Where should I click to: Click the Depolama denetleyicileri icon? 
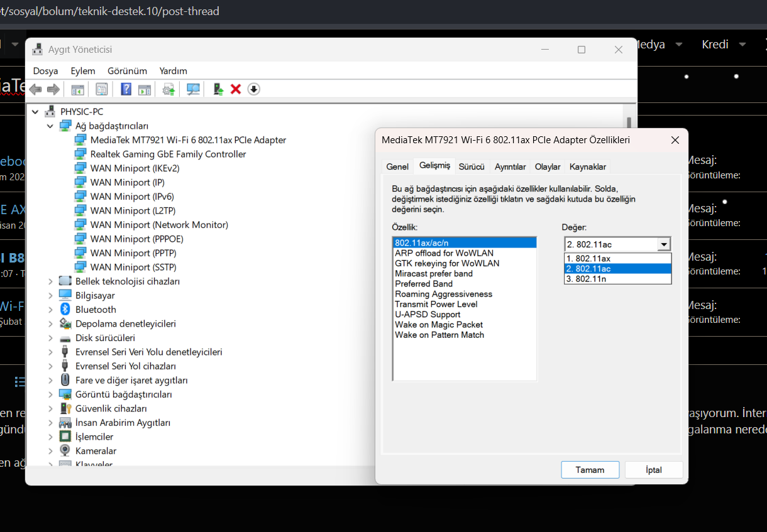click(65, 323)
